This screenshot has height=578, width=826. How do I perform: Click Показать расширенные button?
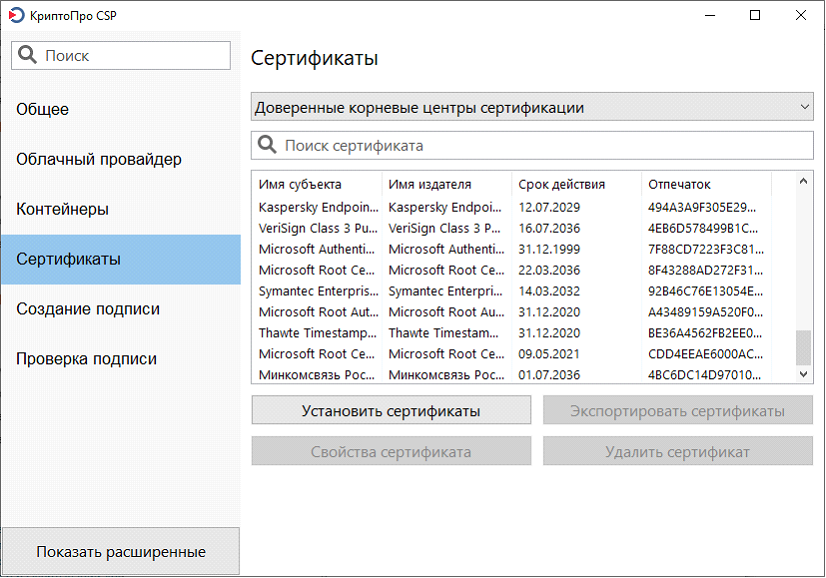coord(121,551)
